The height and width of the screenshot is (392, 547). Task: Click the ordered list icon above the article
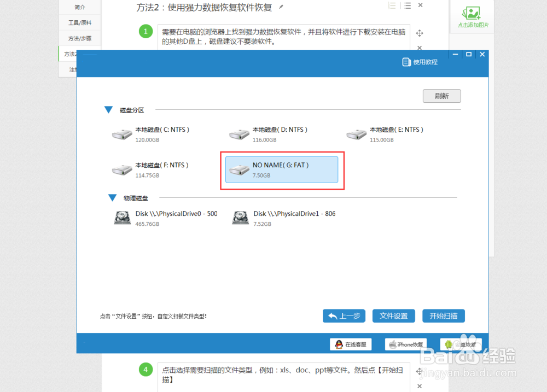coord(392,5)
